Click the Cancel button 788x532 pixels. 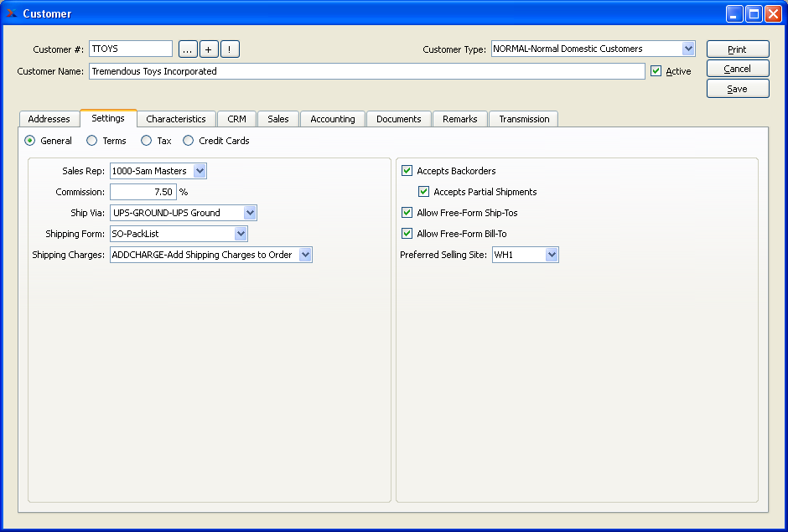[x=738, y=69]
